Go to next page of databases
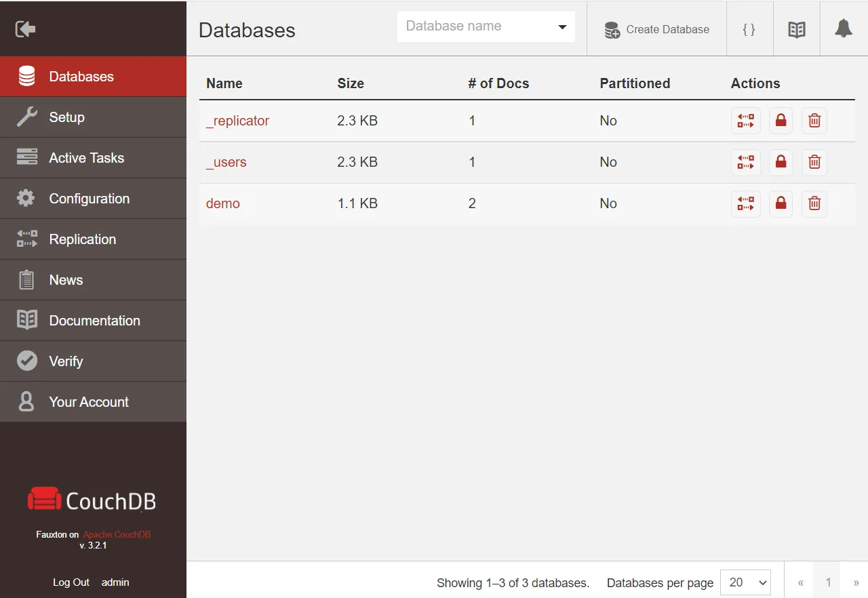This screenshot has height=598, width=868. coord(856,582)
